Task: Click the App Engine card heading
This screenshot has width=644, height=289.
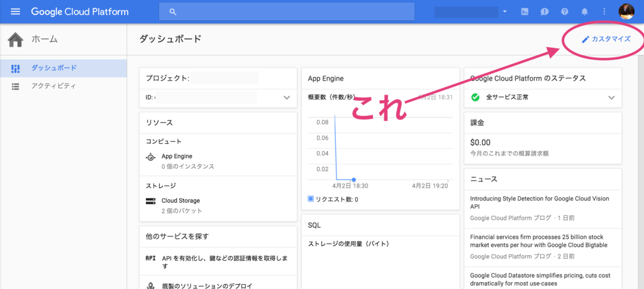Action: (x=326, y=78)
